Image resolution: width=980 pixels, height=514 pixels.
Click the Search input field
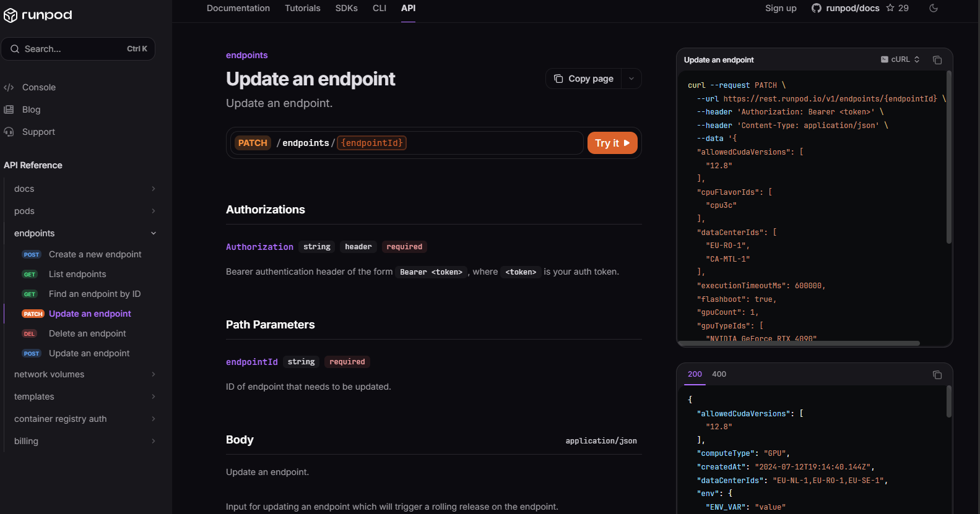click(x=78, y=49)
